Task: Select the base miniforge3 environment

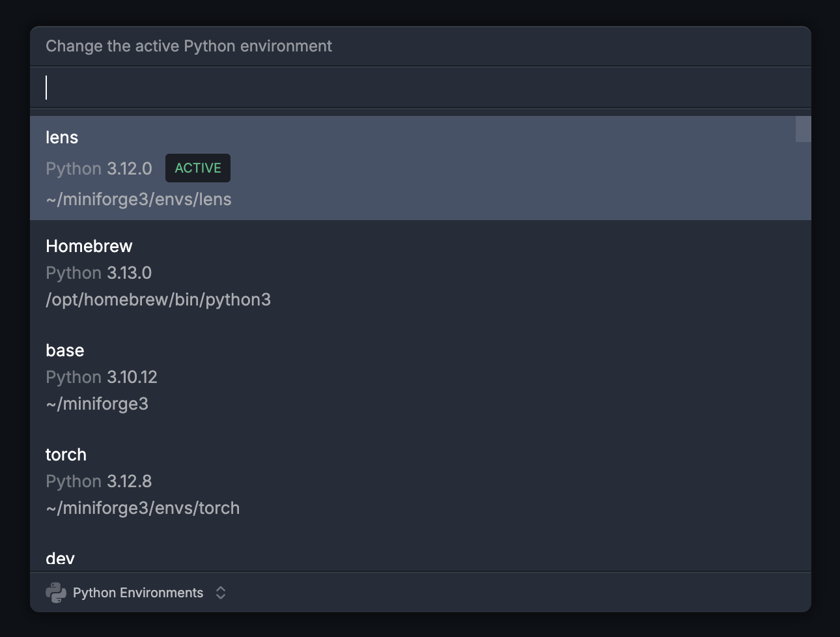Action: click(x=64, y=350)
